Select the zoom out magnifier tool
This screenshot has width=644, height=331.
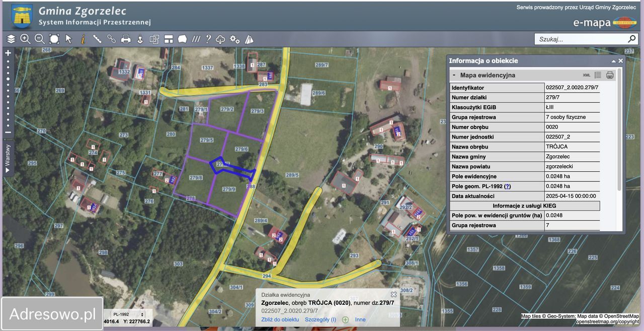tap(40, 39)
